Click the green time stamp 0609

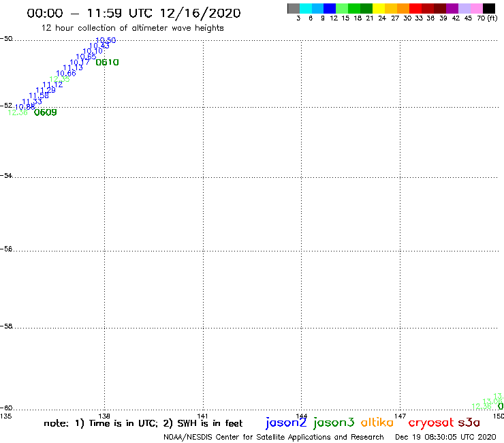(46, 112)
